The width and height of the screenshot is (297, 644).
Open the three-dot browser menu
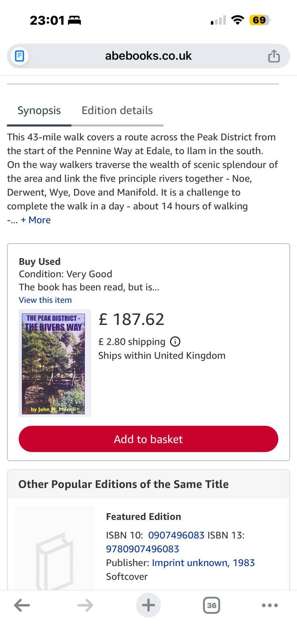coord(270,605)
